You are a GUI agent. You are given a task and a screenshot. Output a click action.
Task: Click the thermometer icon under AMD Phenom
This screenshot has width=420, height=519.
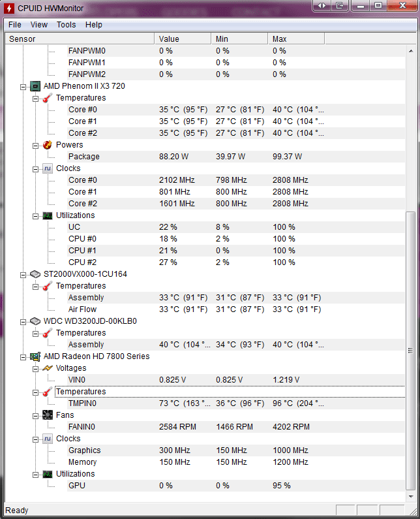48,98
